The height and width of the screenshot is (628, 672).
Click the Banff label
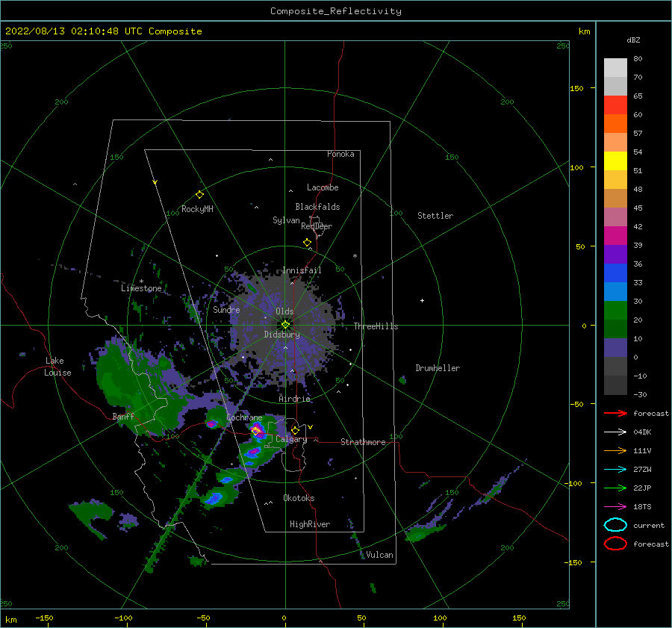(123, 416)
